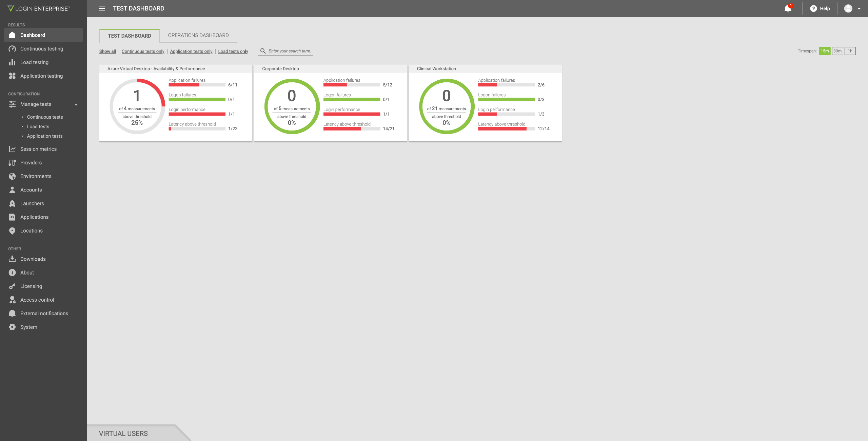This screenshot has height=441, width=868.
Task: Open the Downloads icon in the sidebar
Action: pos(12,259)
